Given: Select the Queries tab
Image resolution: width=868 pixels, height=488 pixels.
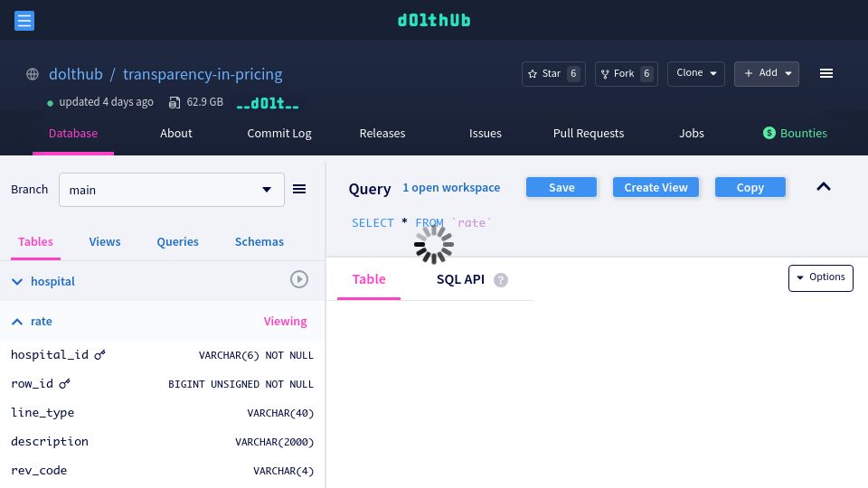Looking at the screenshot, I should point(178,242).
